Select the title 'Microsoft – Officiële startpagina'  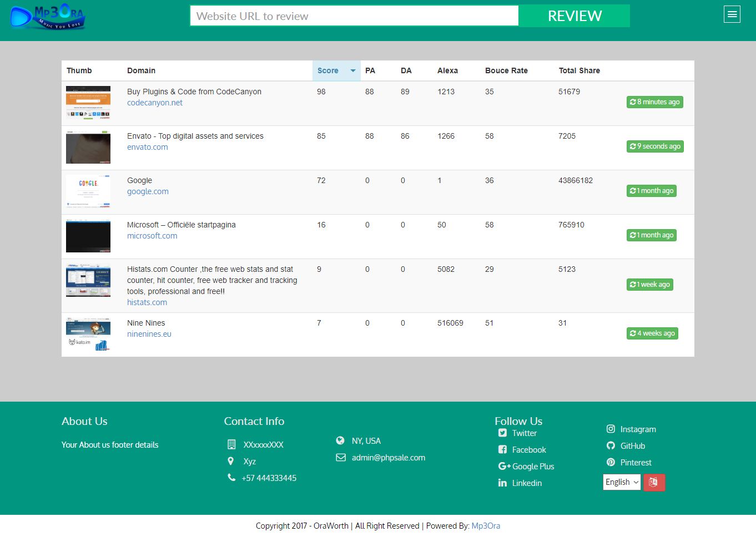182,225
